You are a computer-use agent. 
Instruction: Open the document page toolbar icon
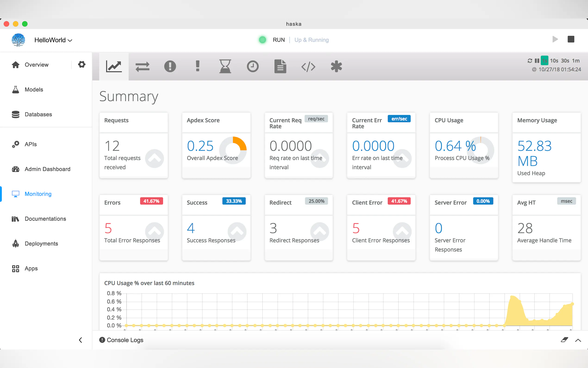280,66
